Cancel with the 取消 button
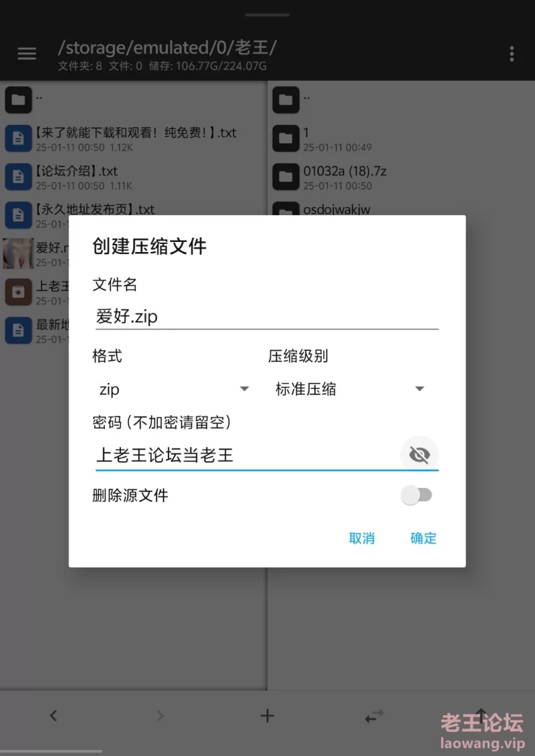The height and width of the screenshot is (756, 535). pyautogui.click(x=362, y=538)
